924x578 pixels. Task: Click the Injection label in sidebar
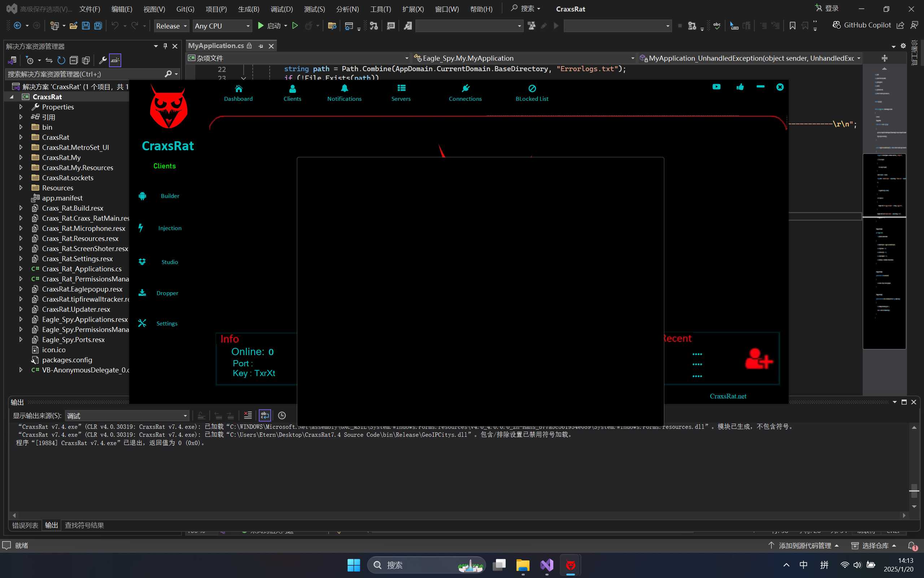click(170, 228)
